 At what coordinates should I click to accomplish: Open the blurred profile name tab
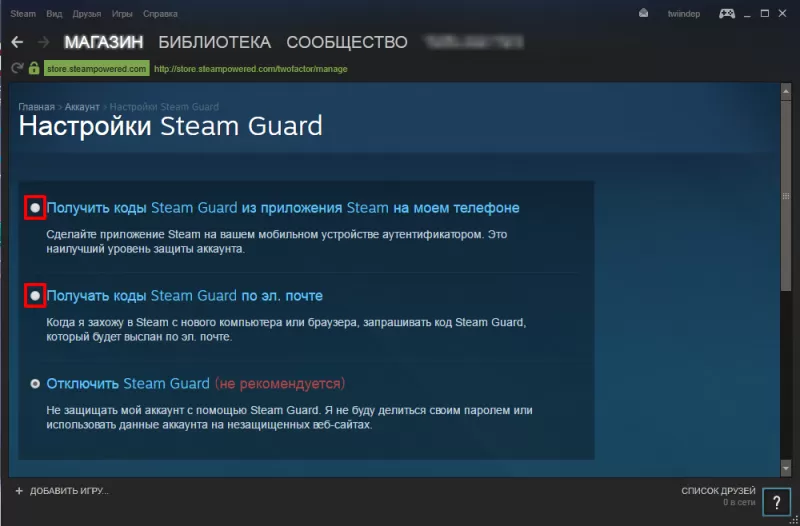(474, 42)
